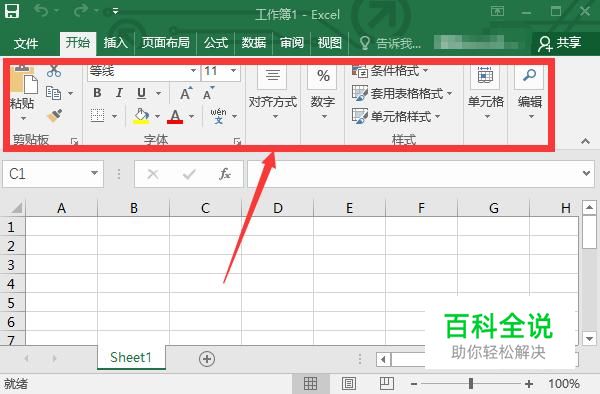
Task: Toggle Bold formatting
Action: 97,93
